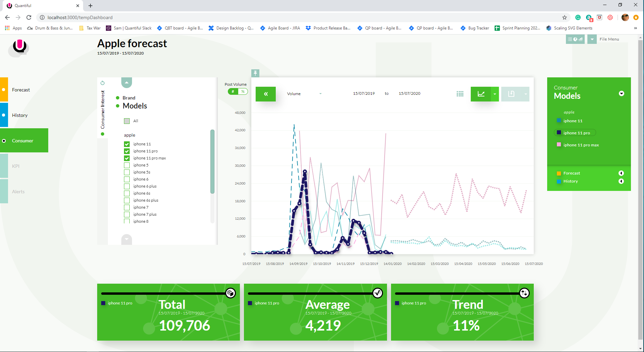
Task: Open the grid table view icon
Action: (x=460, y=94)
